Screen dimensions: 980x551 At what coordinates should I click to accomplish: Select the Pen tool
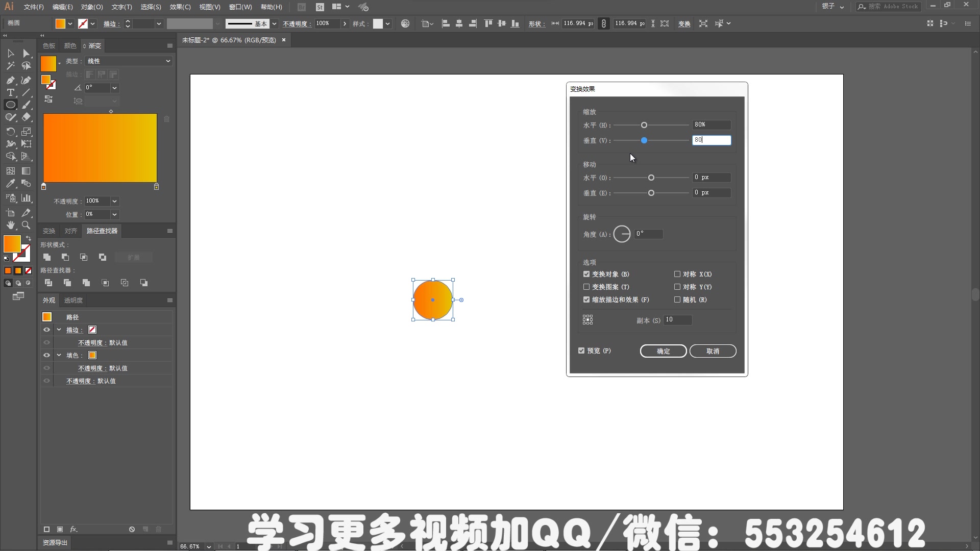(x=9, y=79)
